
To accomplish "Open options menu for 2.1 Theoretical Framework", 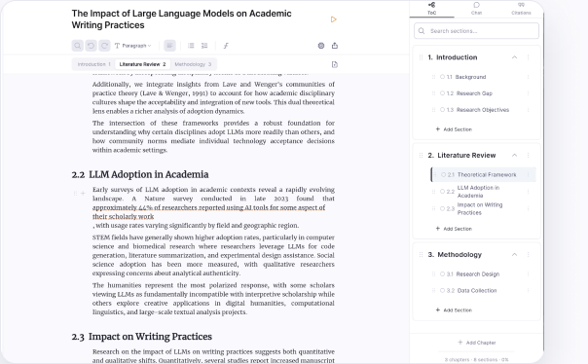I will [x=528, y=174].
